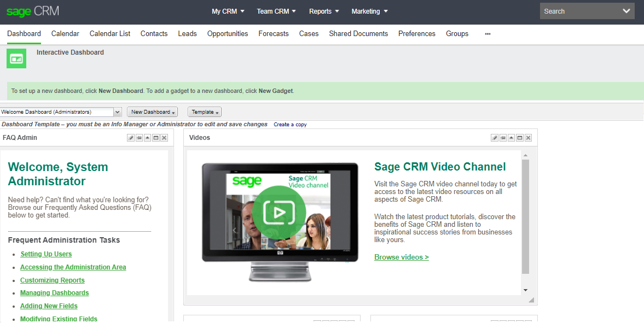Open the Calendar List tab
Image resolution: width=644 pixels, height=323 pixels.
(x=110, y=34)
